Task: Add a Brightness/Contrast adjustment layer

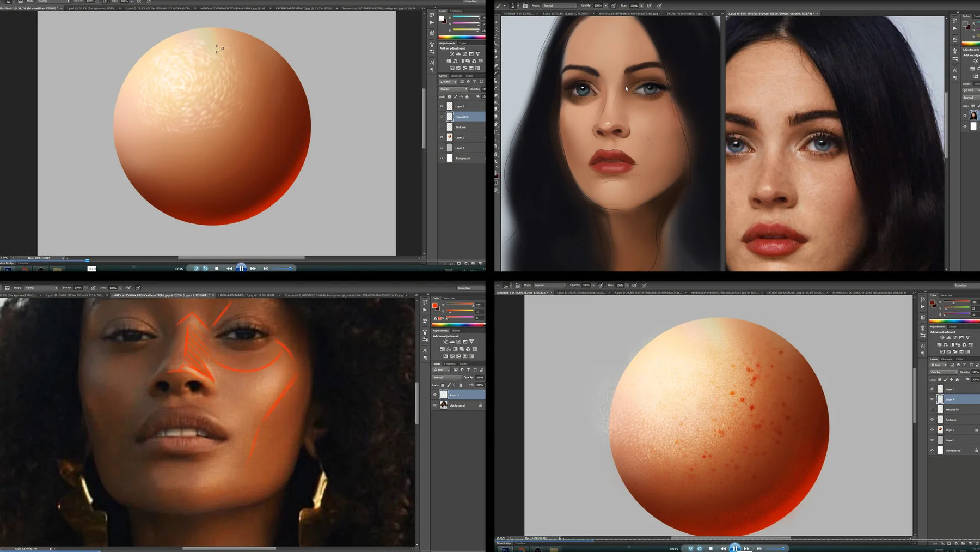Action: coord(452,53)
